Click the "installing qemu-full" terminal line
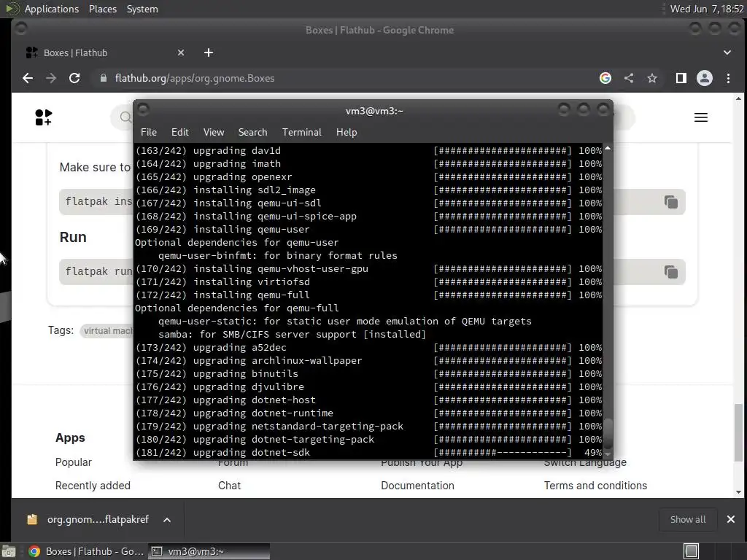Viewport: 747px width, 560px height. tap(368, 295)
